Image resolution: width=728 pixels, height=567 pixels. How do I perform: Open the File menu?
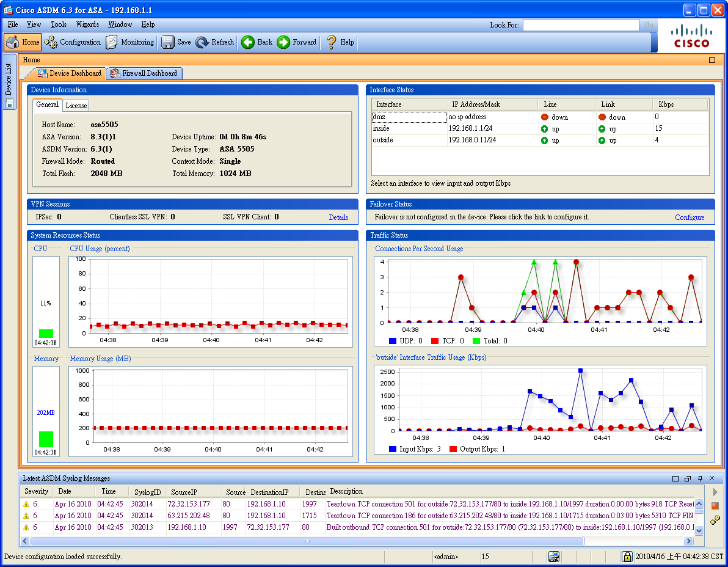click(x=13, y=24)
